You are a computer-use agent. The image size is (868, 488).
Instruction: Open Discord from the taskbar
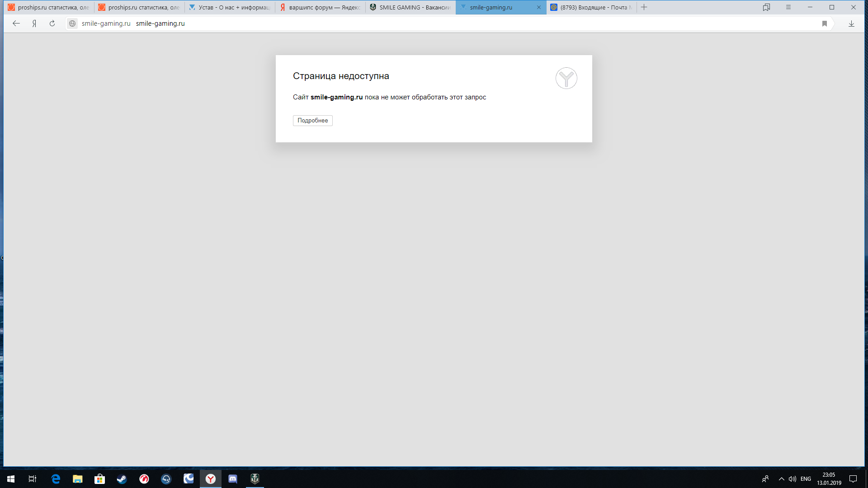(232, 479)
